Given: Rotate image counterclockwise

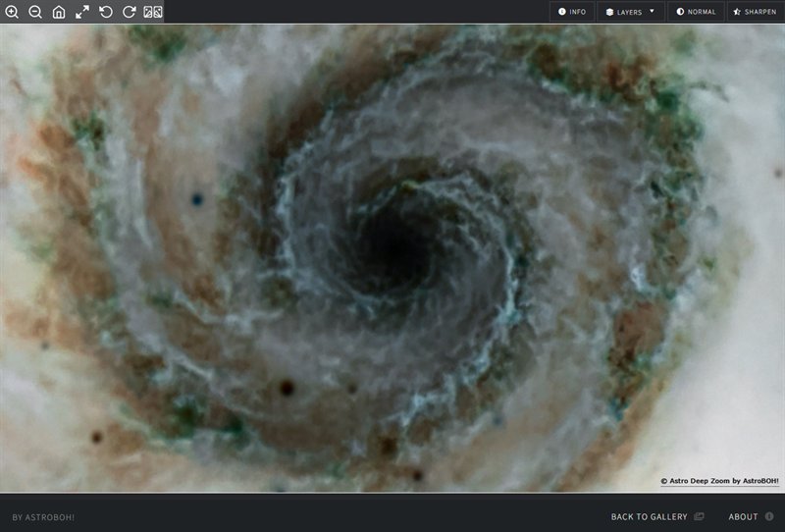Looking at the screenshot, I should point(106,12).
